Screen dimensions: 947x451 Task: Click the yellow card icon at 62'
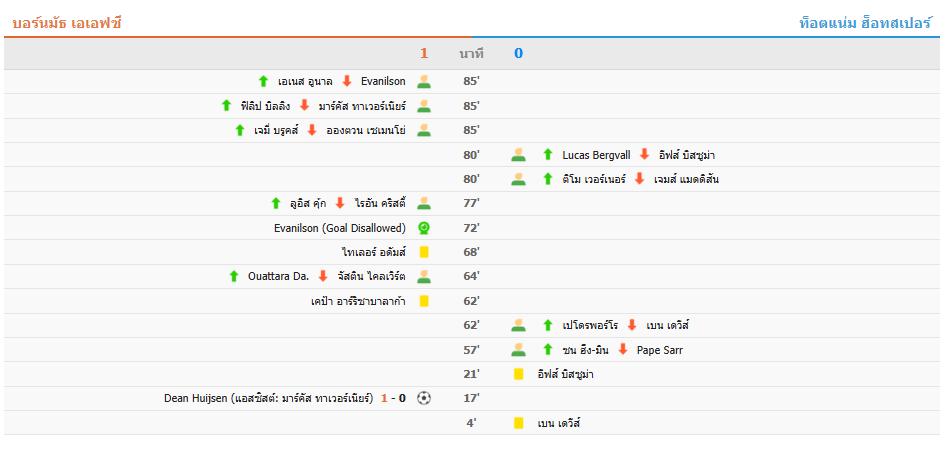(x=424, y=301)
